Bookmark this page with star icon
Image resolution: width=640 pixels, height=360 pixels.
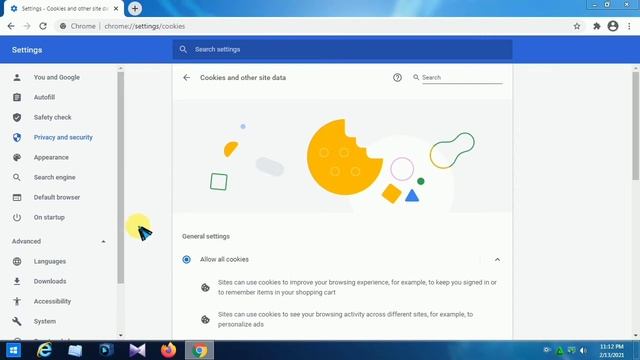[577, 26]
